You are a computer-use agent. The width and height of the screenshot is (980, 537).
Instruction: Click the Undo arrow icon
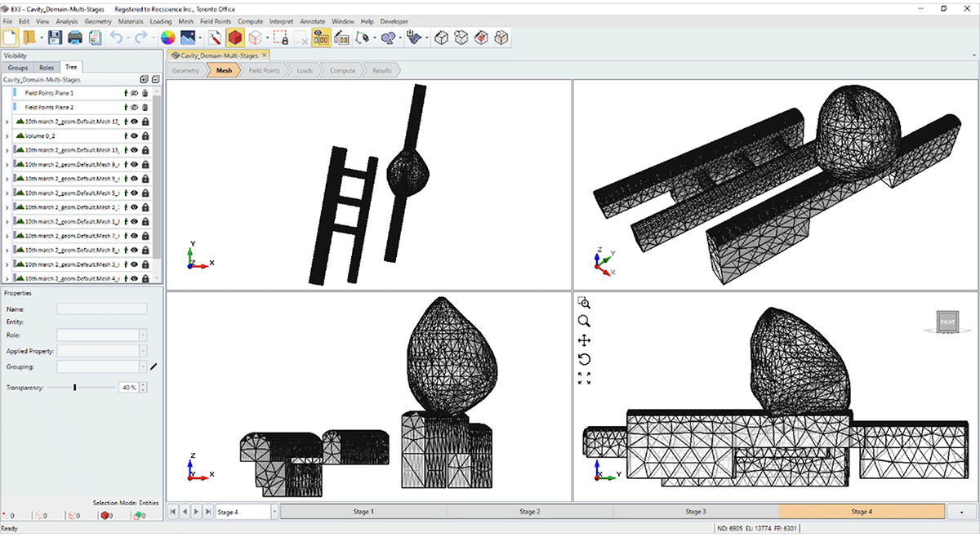click(116, 38)
